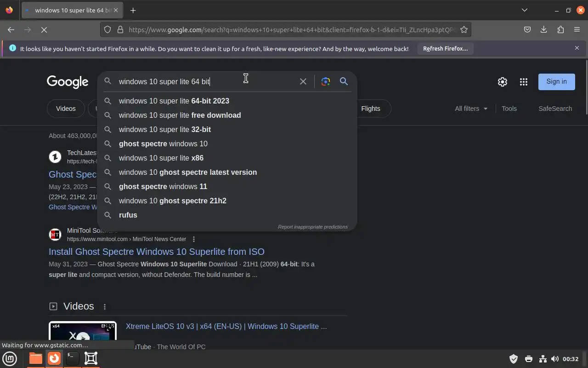Open the network connection tray icon
Screen dimensions: 588x368
click(x=543, y=359)
